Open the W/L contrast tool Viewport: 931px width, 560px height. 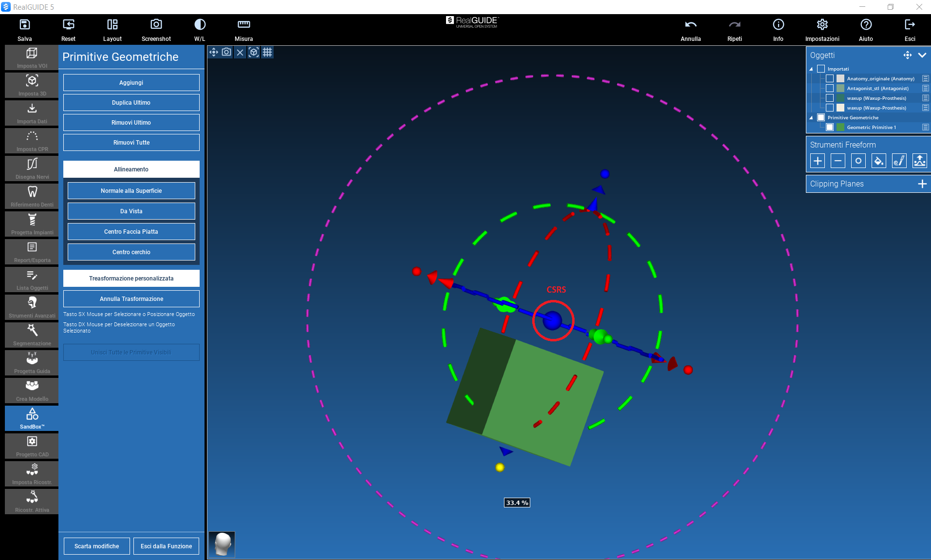[200, 25]
